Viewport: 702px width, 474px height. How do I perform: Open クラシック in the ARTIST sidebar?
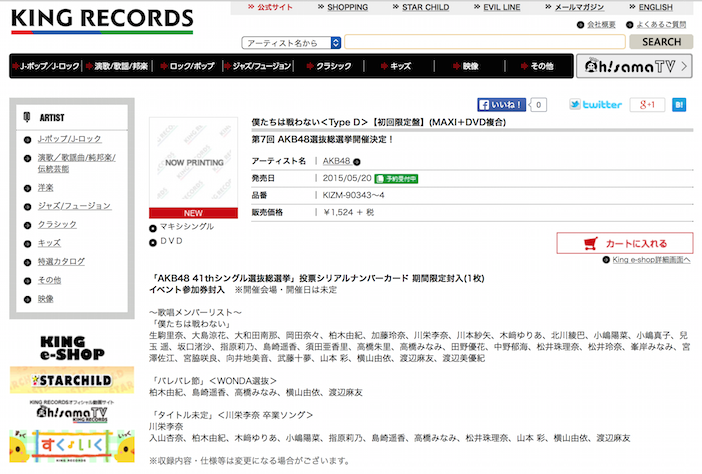pyautogui.click(x=57, y=224)
